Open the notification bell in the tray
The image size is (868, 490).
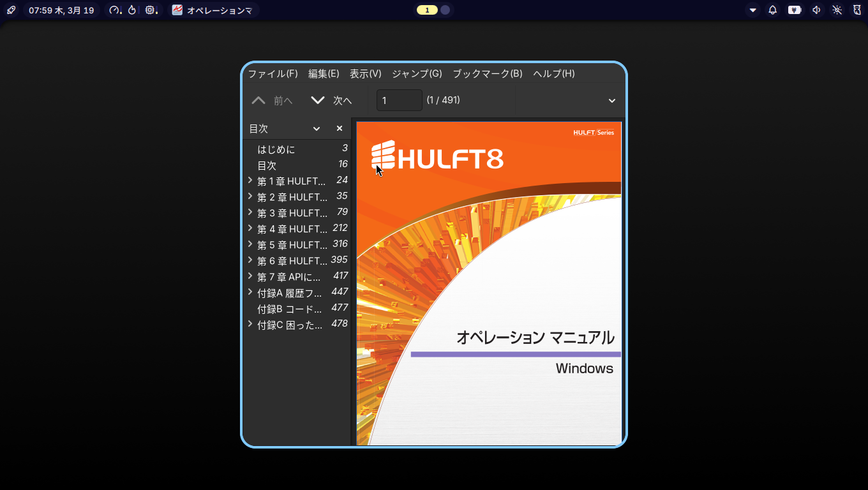pos(773,10)
